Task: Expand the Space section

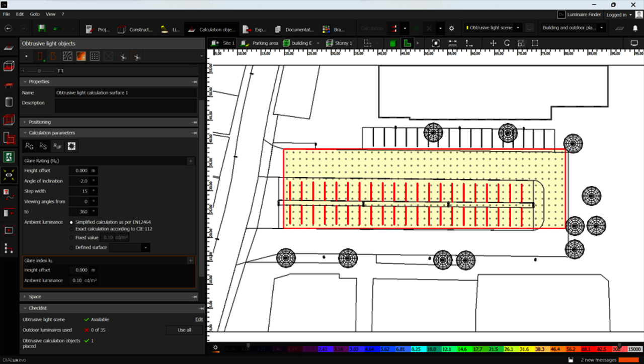Action: (35, 297)
